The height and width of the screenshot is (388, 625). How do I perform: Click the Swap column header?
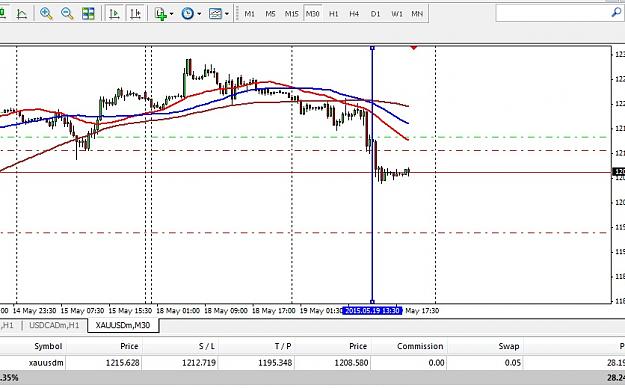coord(509,346)
